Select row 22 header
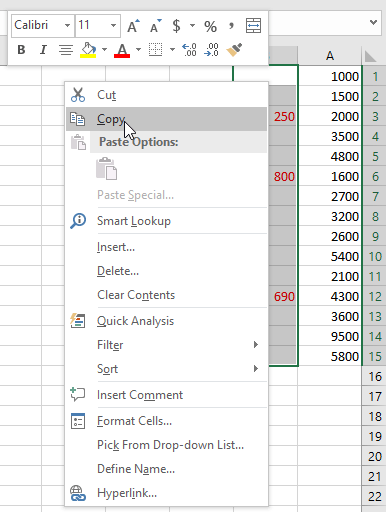 375,496
